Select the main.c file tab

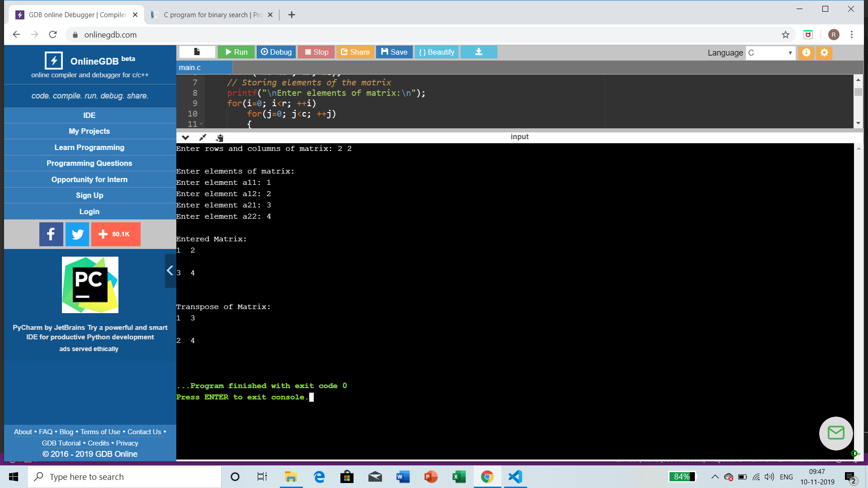pos(190,67)
